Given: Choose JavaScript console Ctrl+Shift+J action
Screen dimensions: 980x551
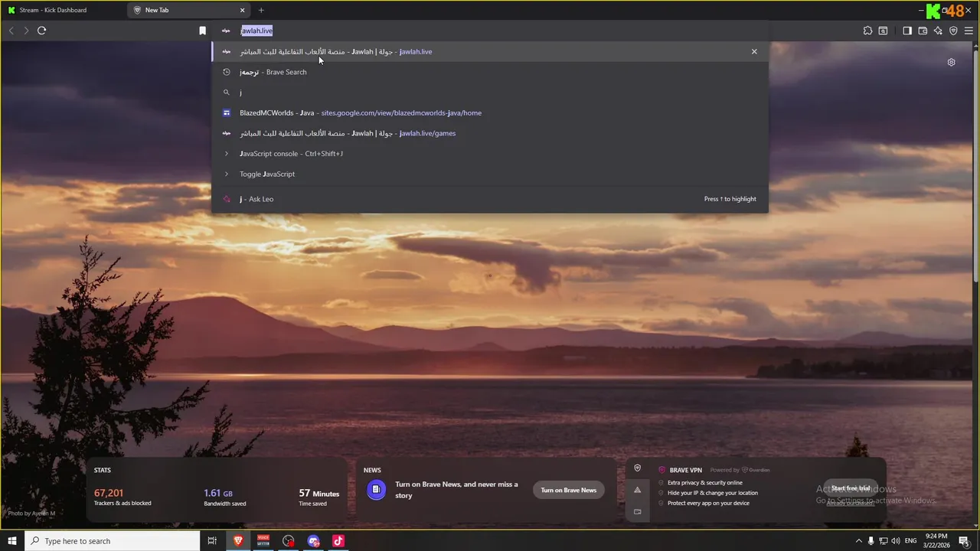Looking at the screenshot, I should pyautogui.click(x=490, y=154).
